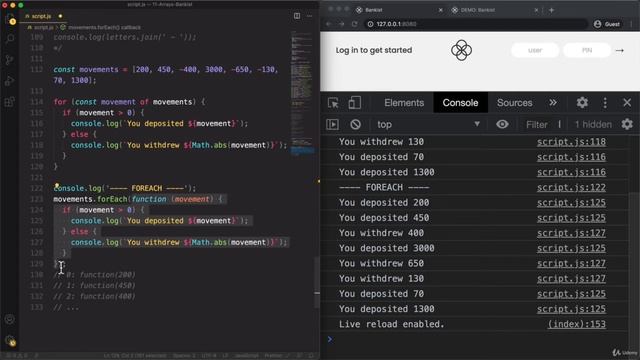Open script.js:122 link for FOREACH
Screen dimensions: 640x360
click(571, 188)
